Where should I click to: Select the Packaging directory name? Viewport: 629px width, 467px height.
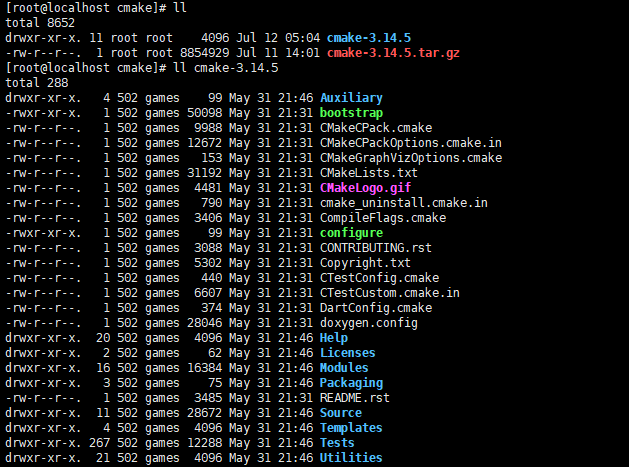coord(351,383)
